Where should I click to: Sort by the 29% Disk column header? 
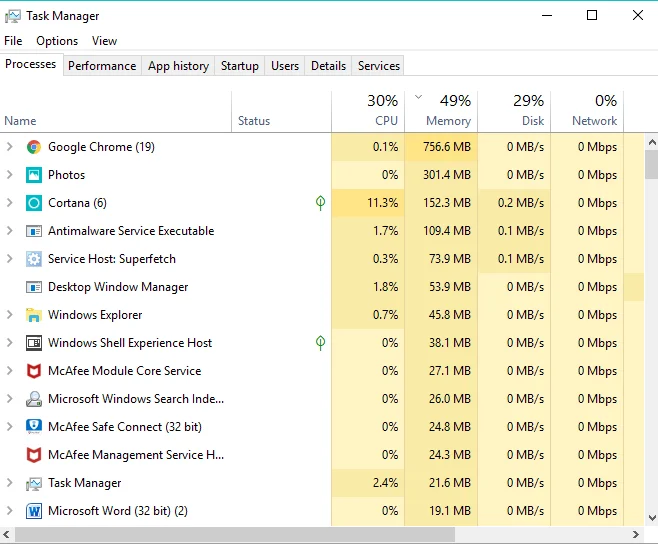514,112
